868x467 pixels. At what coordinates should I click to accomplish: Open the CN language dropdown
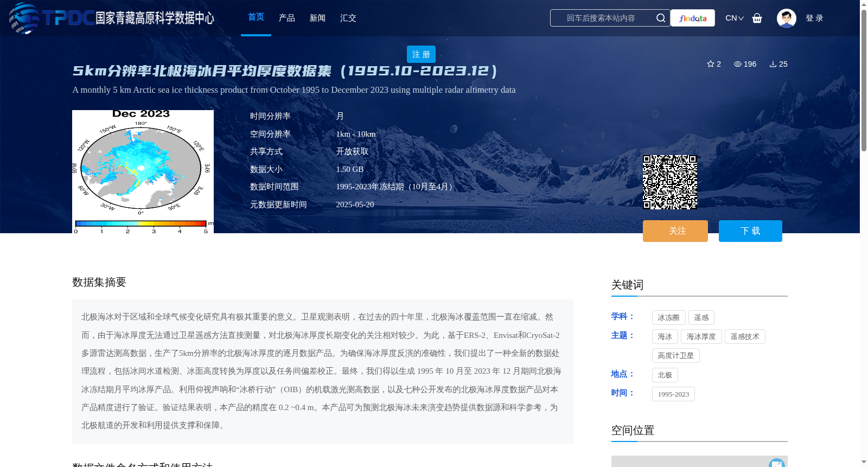point(734,18)
